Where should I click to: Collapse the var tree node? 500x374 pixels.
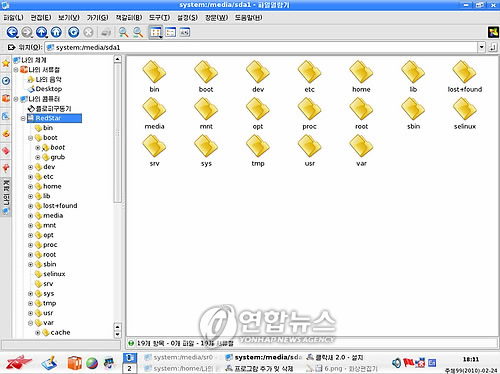point(30,323)
